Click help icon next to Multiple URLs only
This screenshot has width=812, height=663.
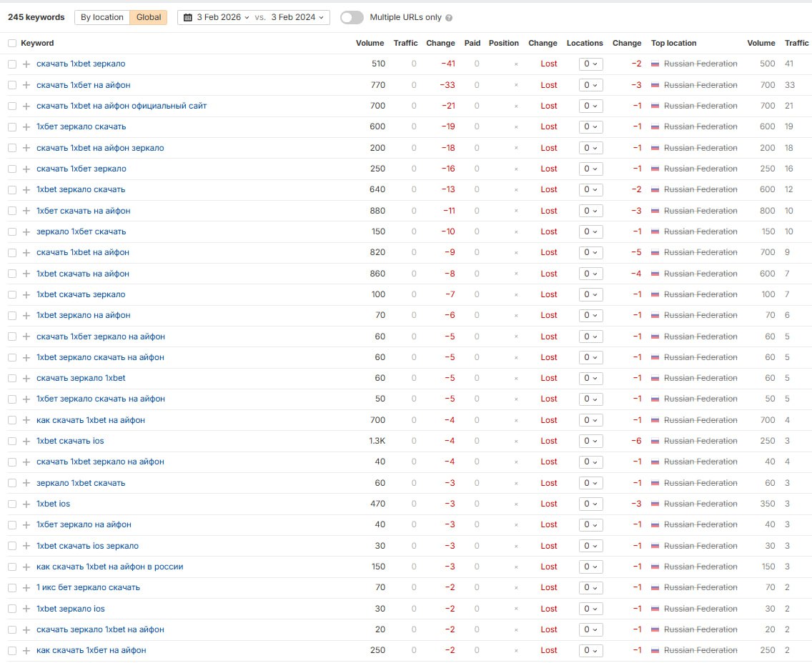[x=448, y=18]
